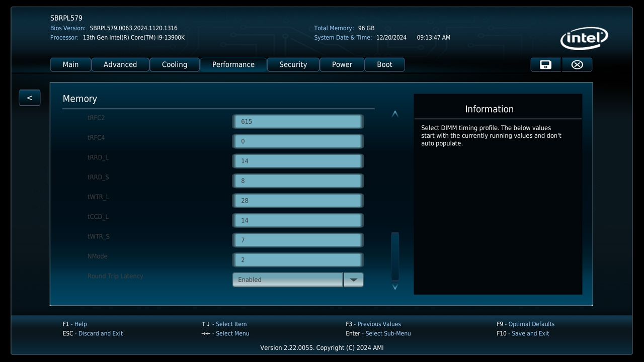Select the Performance tab
The height and width of the screenshot is (362, 644).
[x=233, y=64]
